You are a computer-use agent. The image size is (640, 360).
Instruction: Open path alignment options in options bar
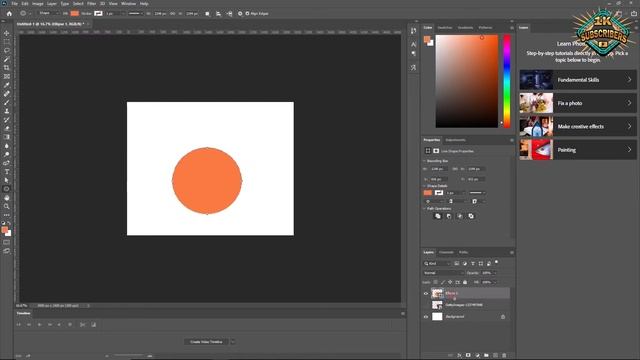pos(218,13)
